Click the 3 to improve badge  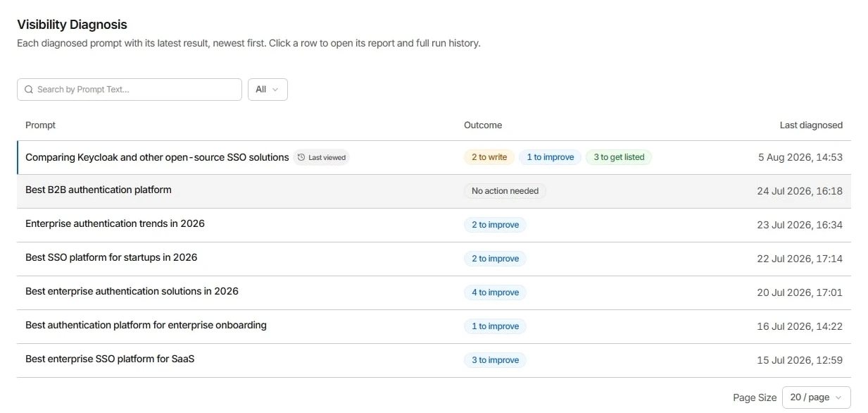[495, 360]
